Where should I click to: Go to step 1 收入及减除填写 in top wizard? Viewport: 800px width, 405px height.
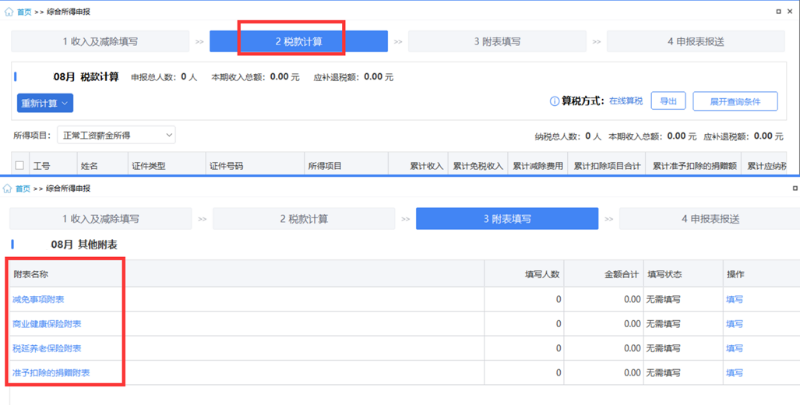(100, 42)
